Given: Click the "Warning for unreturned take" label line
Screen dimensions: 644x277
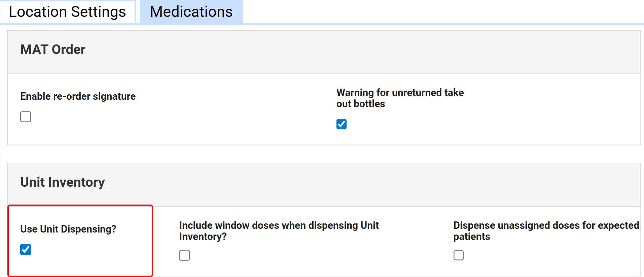Looking at the screenshot, I should tap(400, 93).
